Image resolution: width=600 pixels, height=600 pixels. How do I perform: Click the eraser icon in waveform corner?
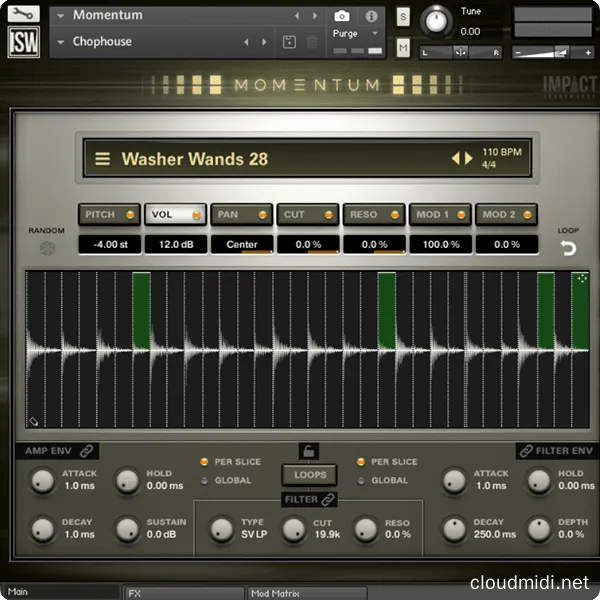pos(34,421)
